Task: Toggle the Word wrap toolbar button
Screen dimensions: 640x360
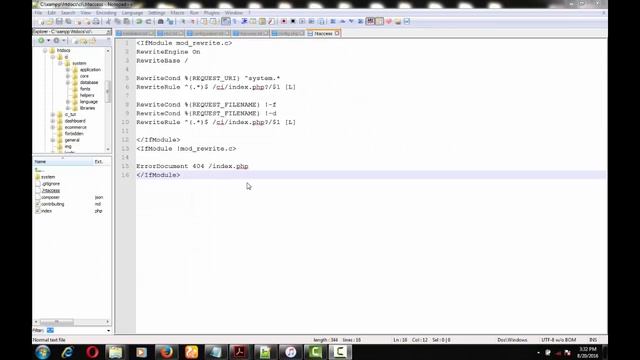Action: (x=226, y=21)
